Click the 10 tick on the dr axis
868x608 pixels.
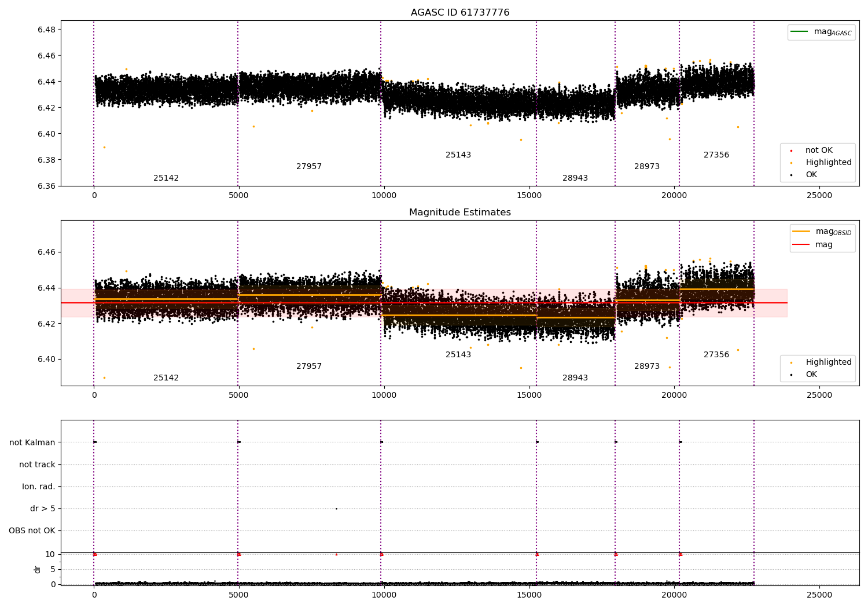point(50,554)
